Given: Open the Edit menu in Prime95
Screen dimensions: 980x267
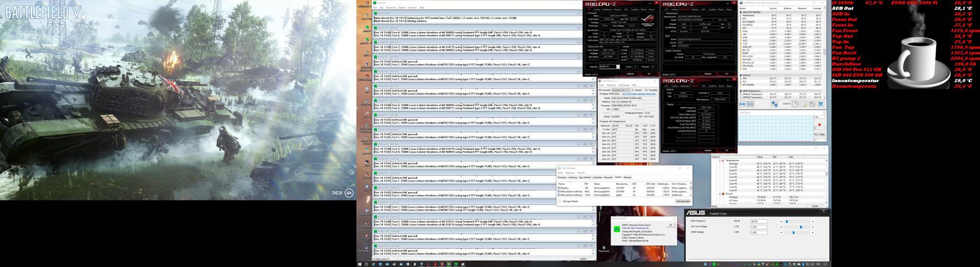Looking at the screenshot, I should click(x=381, y=8).
